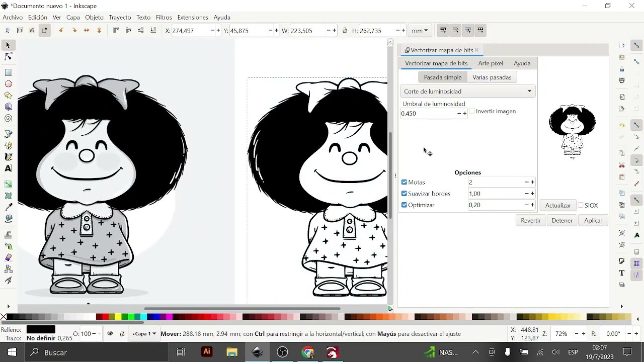Open the mm units dropdown
644x362 pixels.
tap(420, 31)
